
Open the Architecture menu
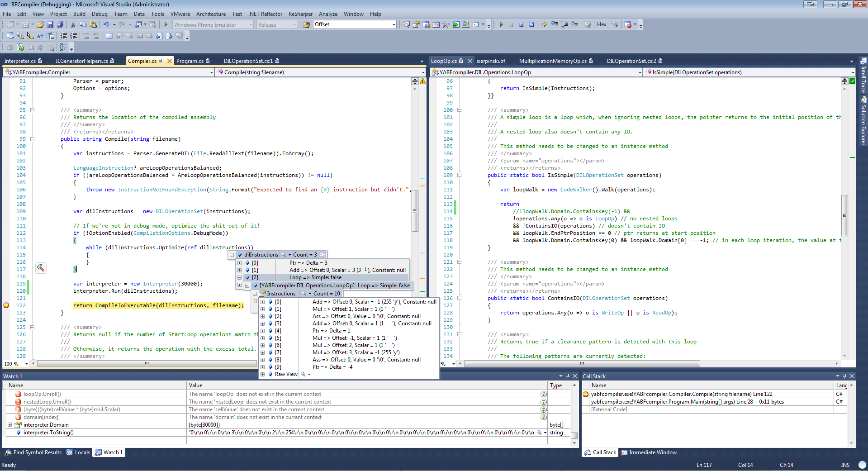(x=211, y=14)
